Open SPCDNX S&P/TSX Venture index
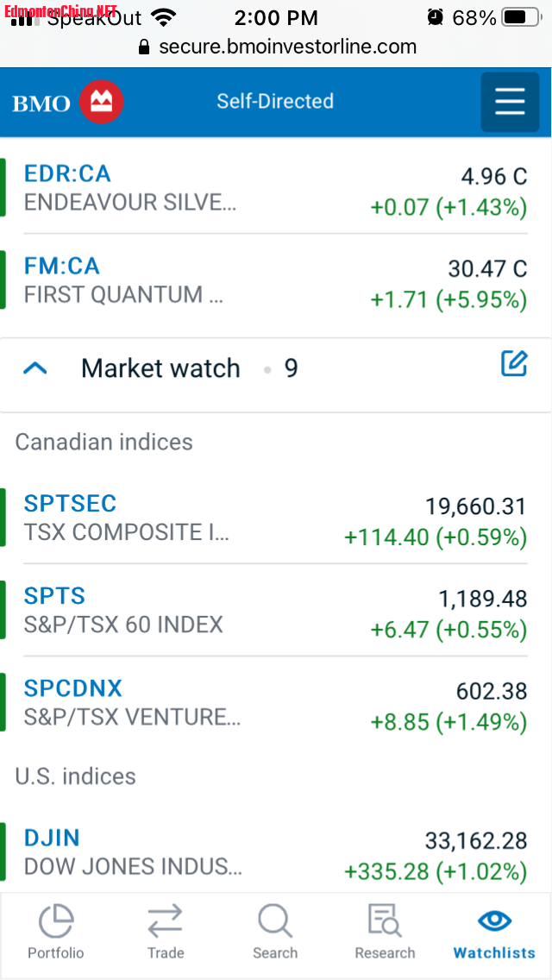The width and height of the screenshot is (552, 980). pos(73,688)
